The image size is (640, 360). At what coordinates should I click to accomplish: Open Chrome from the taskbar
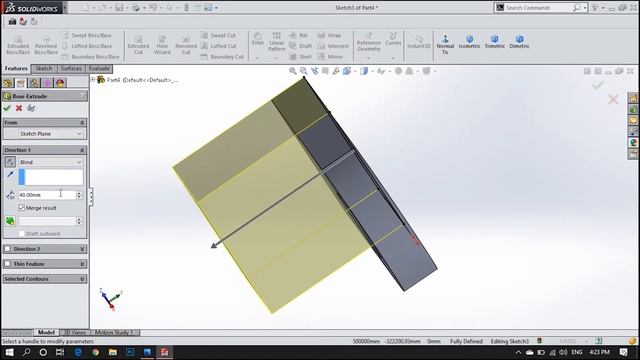(x=96, y=352)
